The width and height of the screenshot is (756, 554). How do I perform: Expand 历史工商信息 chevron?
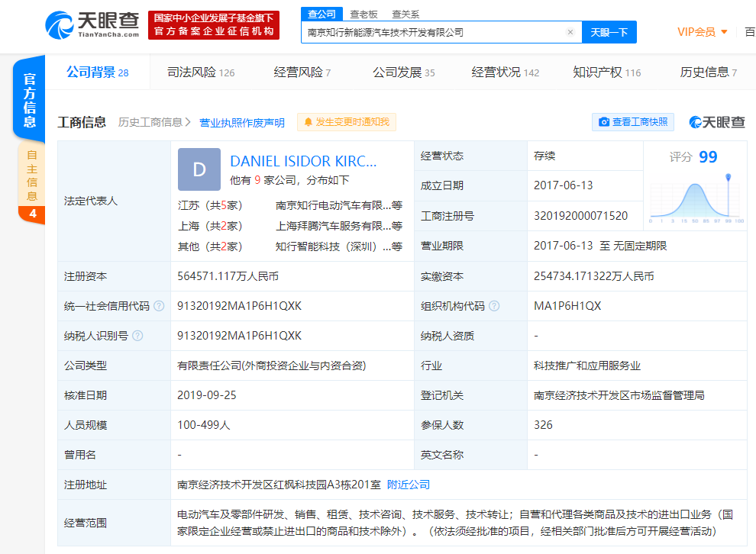(x=188, y=122)
